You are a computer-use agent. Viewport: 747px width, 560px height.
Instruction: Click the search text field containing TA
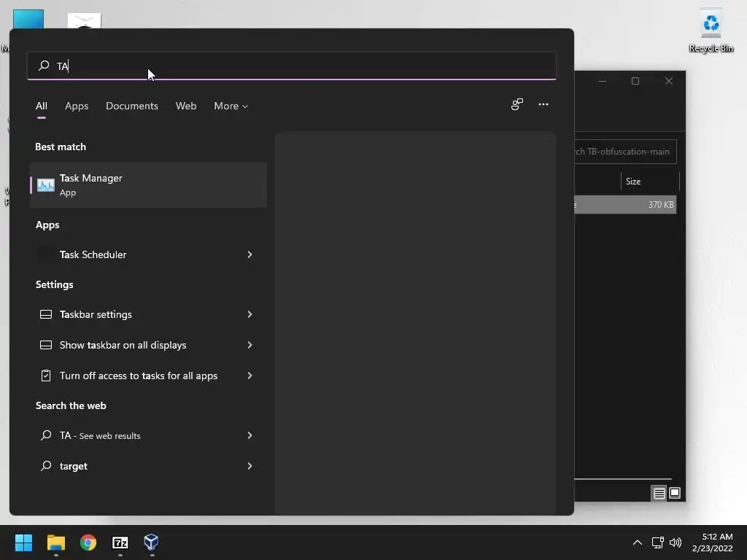(292, 65)
